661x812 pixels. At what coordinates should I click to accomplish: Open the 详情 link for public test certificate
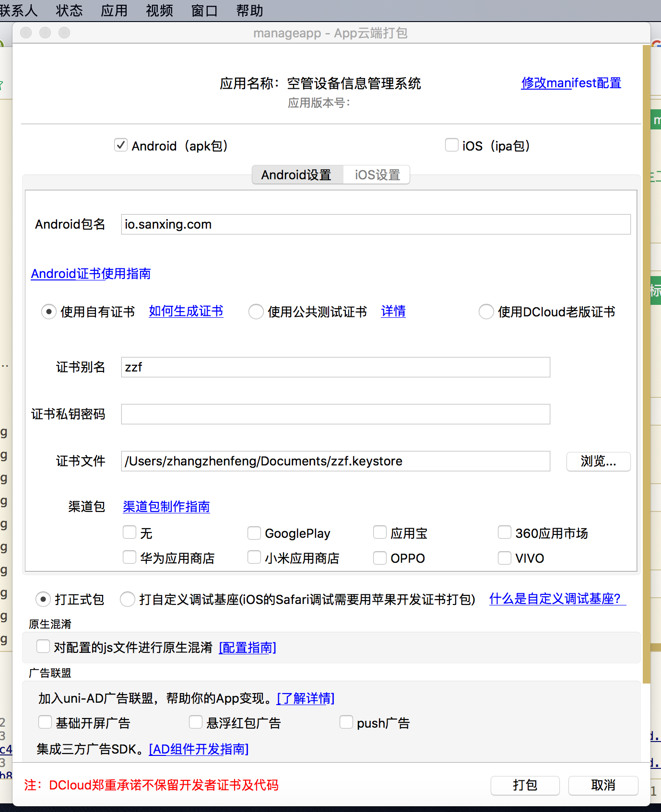[x=393, y=312]
